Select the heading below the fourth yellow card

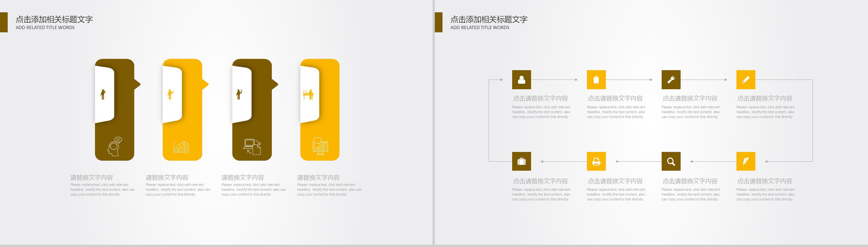[x=318, y=177]
